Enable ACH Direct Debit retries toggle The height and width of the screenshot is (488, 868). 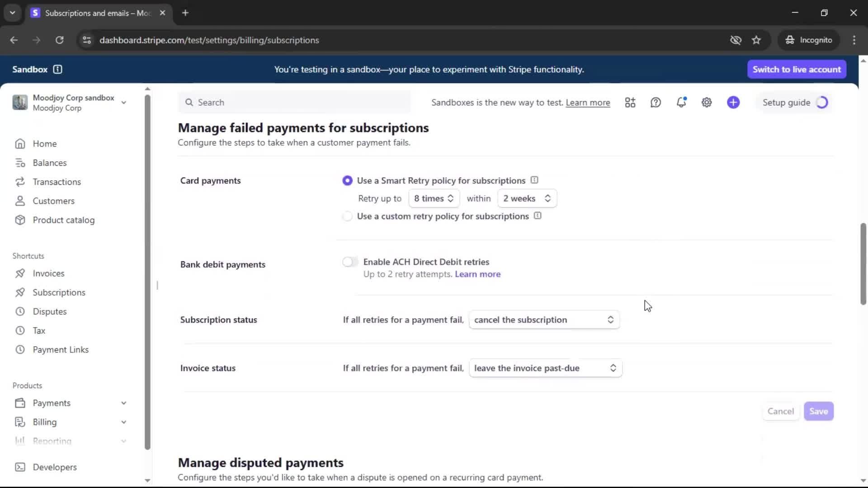pyautogui.click(x=350, y=262)
